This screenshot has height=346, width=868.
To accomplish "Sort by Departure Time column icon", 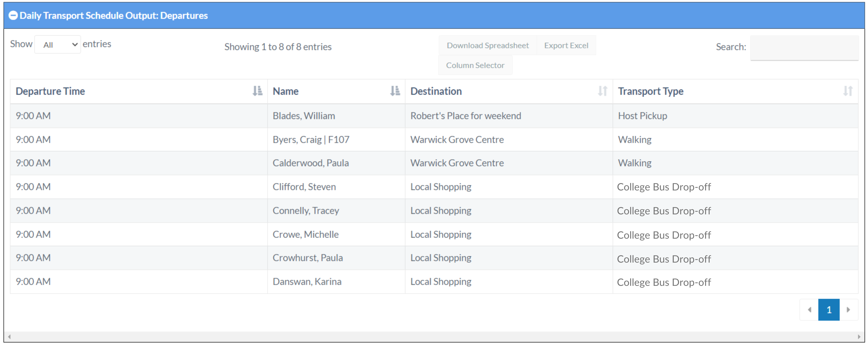I will pyautogui.click(x=257, y=91).
